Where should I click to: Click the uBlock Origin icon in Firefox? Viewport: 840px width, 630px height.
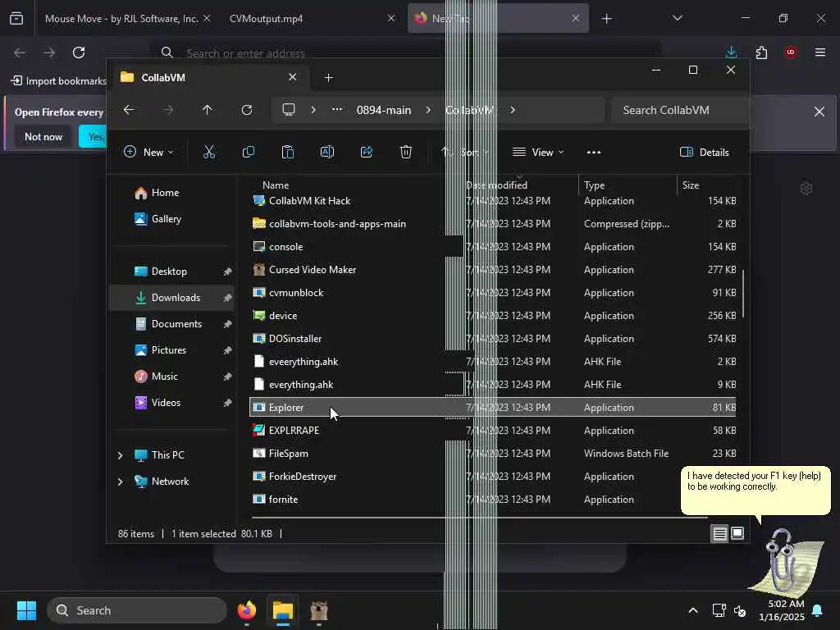(x=791, y=52)
